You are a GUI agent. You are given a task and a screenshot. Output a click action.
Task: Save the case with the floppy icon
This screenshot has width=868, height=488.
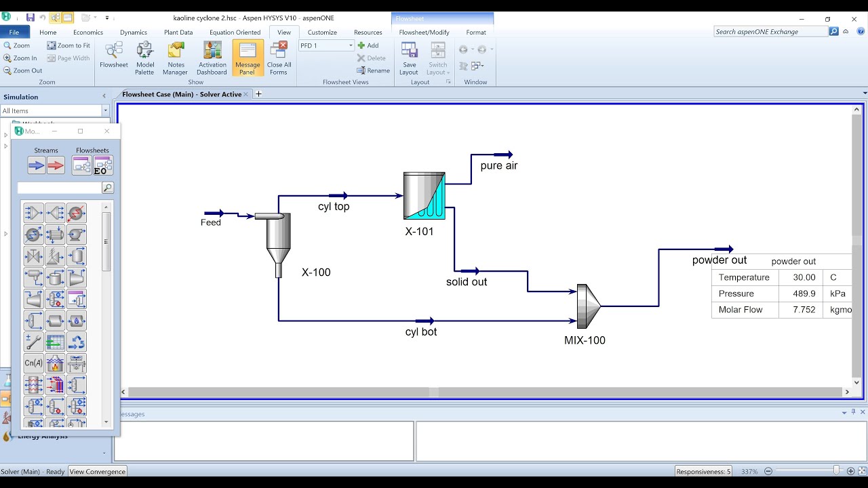(x=30, y=18)
